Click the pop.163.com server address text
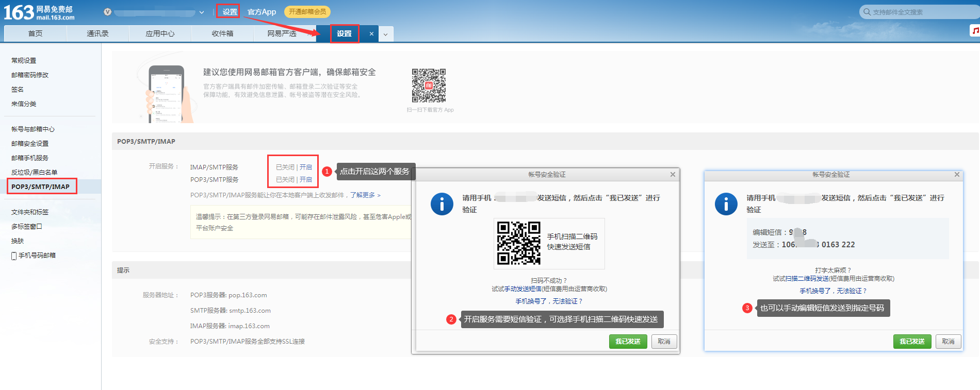The width and height of the screenshot is (980, 390). (x=248, y=295)
